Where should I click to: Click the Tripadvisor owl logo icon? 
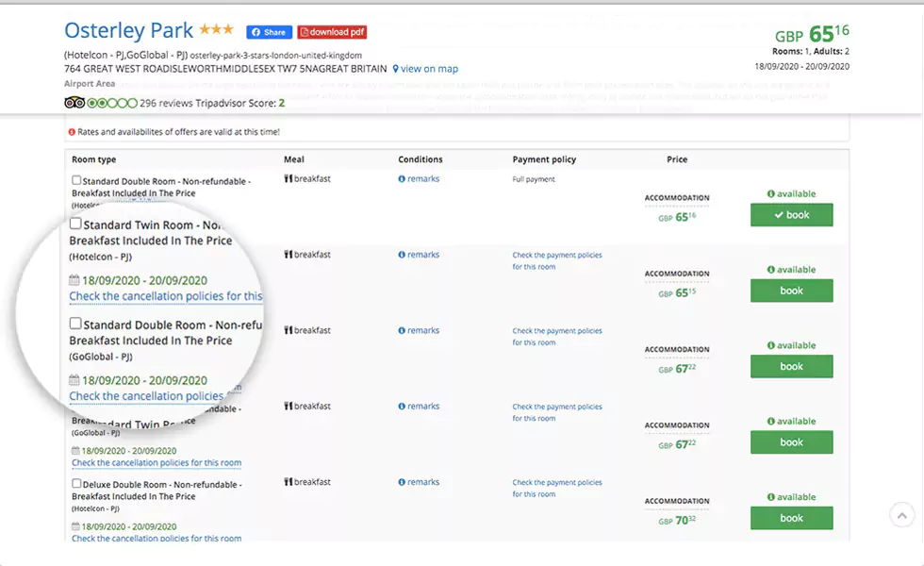point(74,103)
